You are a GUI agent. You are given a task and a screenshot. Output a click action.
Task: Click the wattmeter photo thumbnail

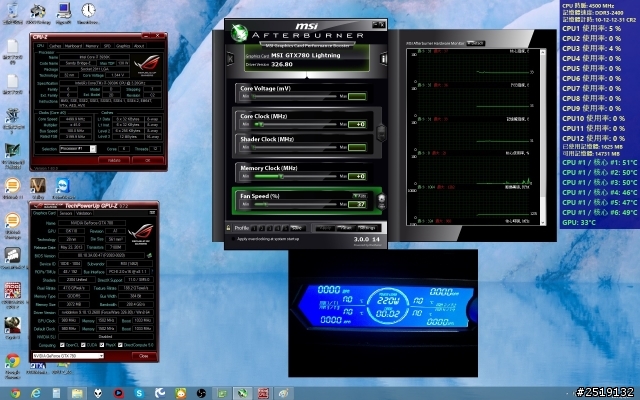[x=383, y=313]
